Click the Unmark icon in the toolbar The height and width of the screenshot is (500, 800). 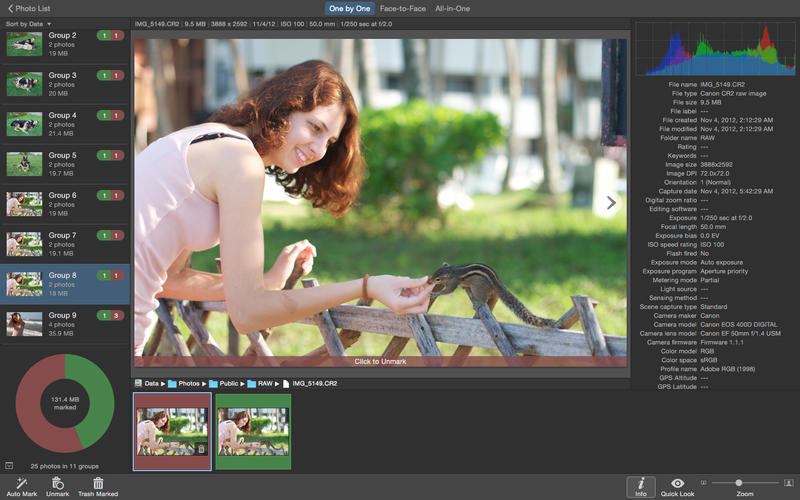58,483
